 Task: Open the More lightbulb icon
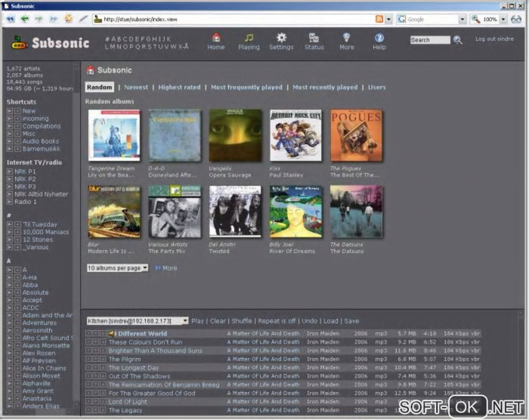coord(346,37)
